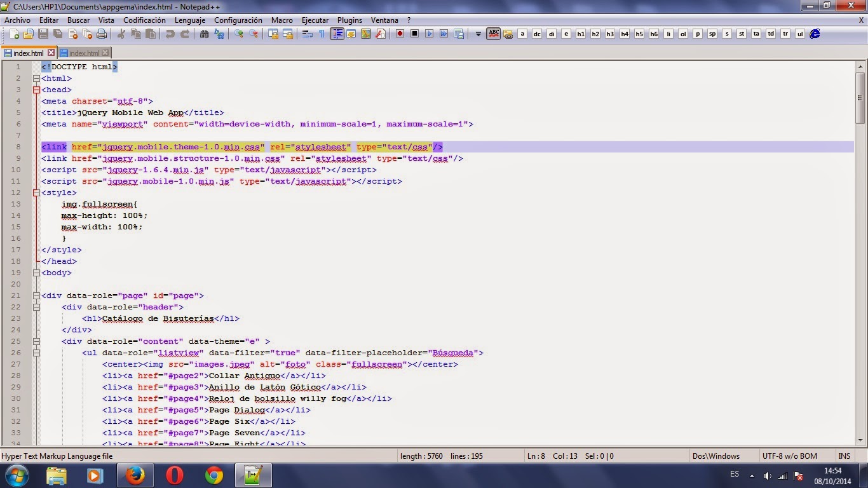Start macro recording with red circle

pos(400,34)
